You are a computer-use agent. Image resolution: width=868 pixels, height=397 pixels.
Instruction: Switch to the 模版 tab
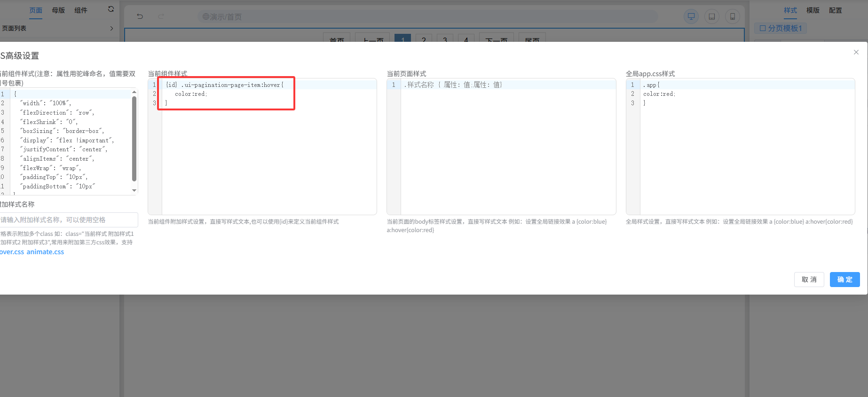click(x=813, y=10)
